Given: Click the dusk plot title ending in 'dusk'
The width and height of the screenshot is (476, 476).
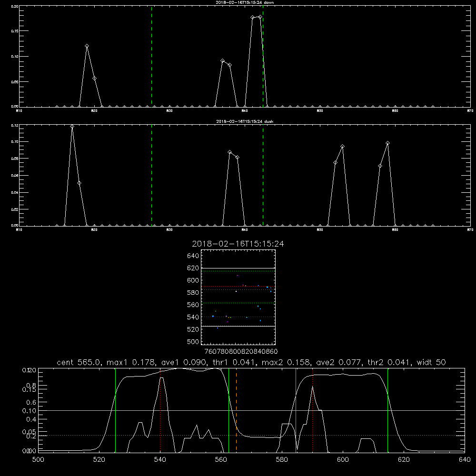Looking at the screenshot, I should [x=245, y=121].
